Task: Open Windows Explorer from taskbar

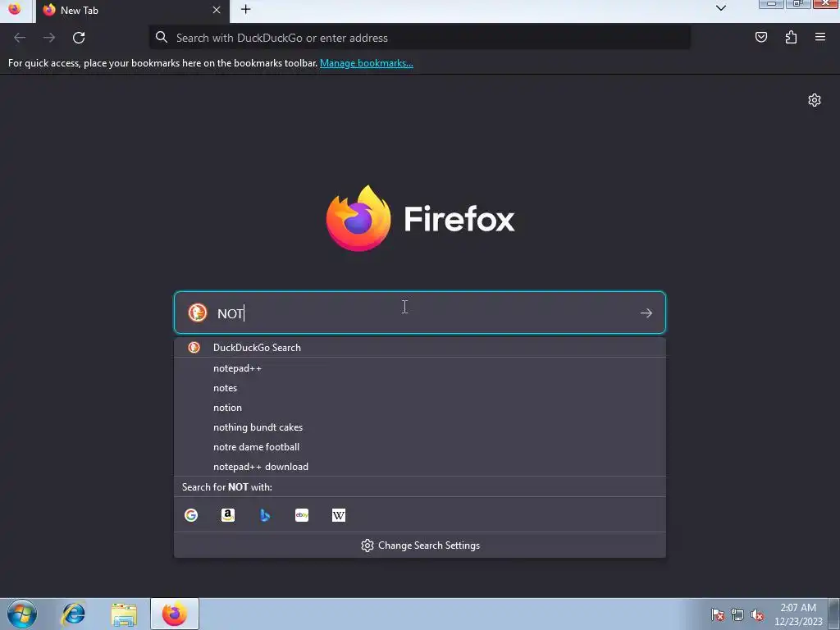Action: pos(124,614)
